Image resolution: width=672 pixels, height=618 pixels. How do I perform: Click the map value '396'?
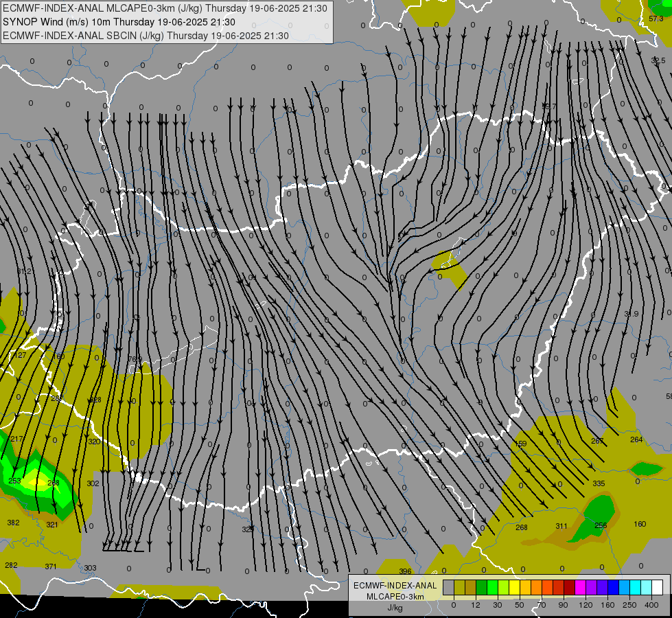click(x=405, y=571)
